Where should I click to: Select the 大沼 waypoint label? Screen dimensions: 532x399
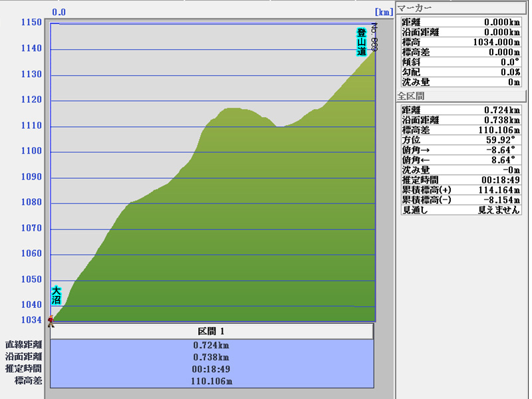click(x=57, y=295)
